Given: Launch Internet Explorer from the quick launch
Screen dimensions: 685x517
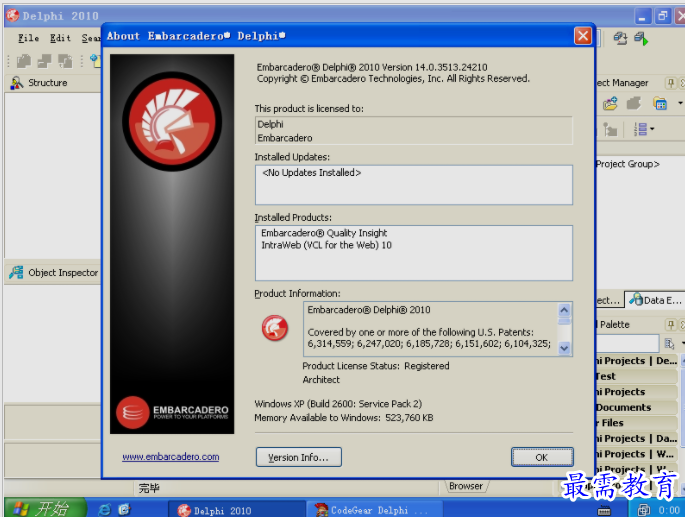Looking at the screenshot, I should (104, 510).
